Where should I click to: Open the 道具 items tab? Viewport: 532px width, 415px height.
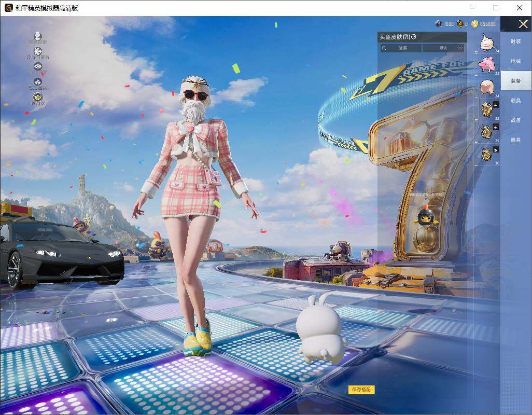pos(516,140)
